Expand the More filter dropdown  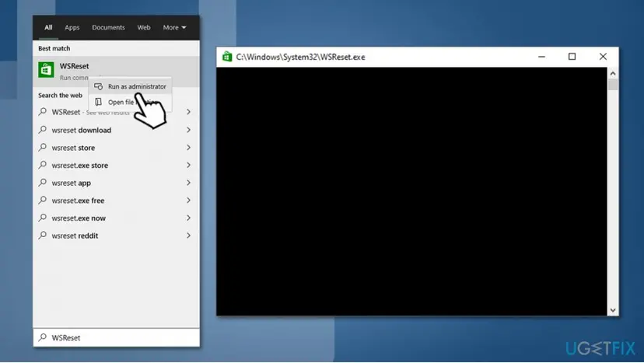point(174,27)
